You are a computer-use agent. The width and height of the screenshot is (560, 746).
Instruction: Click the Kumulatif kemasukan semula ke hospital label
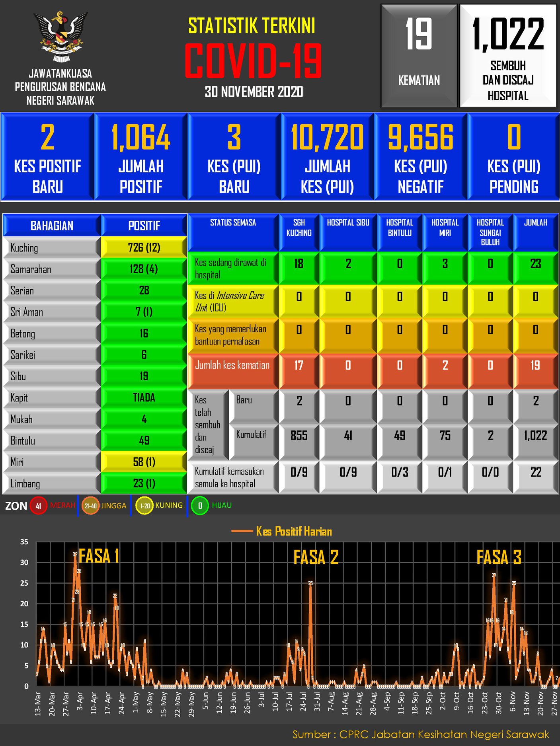pos(233,477)
